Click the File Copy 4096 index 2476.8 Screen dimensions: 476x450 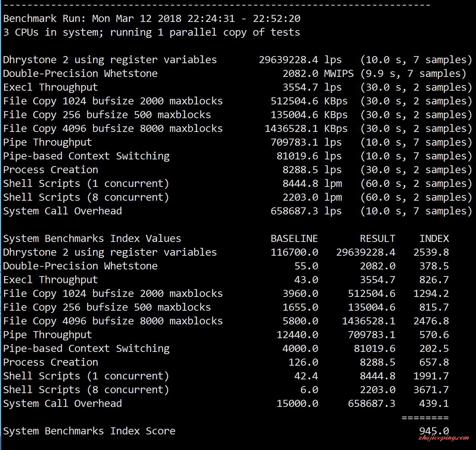tap(431, 321)
